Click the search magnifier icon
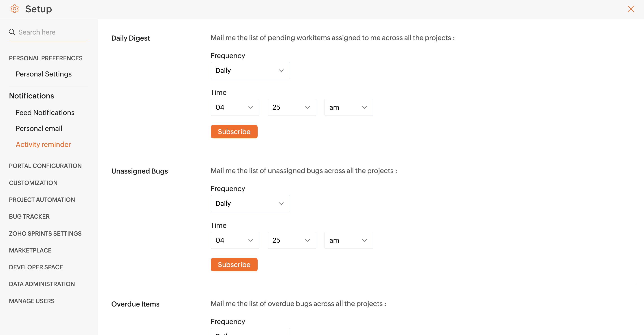The image size is (644, 335). pyautogui.click(x=12, y=32)
